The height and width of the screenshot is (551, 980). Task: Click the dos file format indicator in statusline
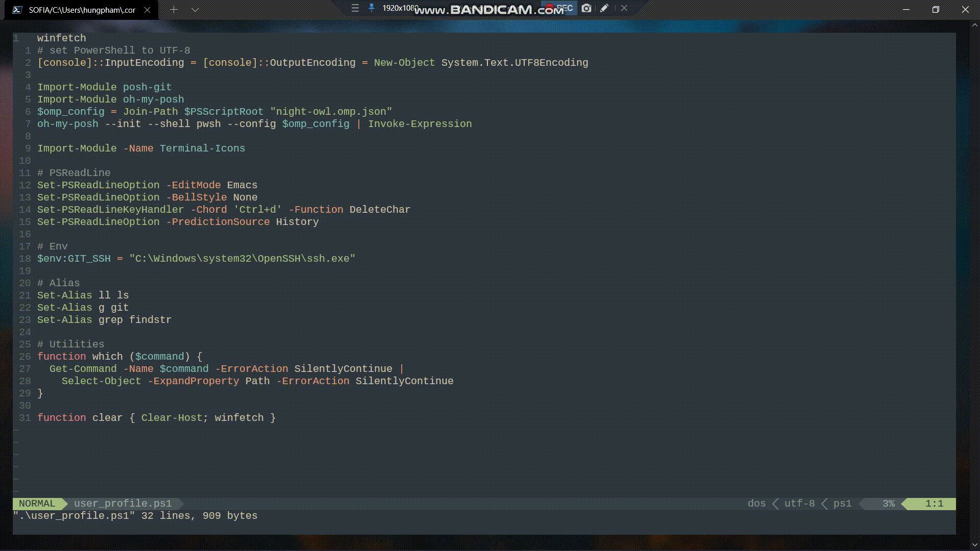point(757,504)
